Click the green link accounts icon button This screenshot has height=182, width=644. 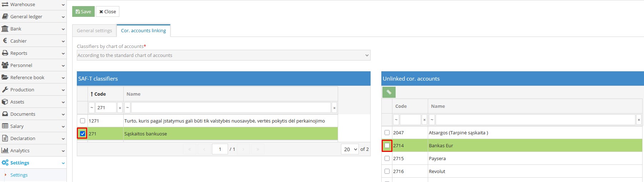389,92
